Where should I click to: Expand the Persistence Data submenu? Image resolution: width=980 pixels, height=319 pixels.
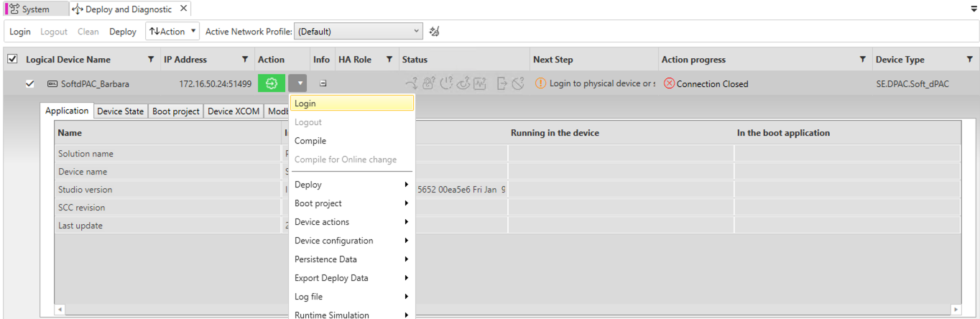click(x=351, y=259)
